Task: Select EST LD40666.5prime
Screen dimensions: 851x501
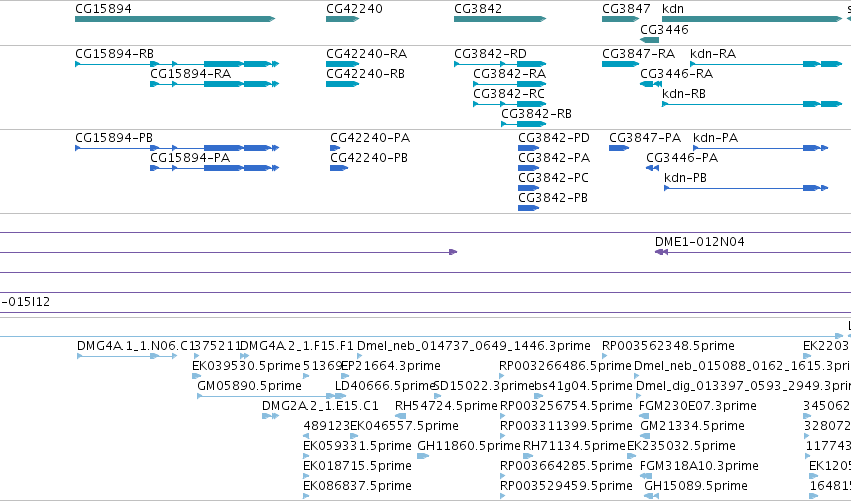Action: tap(385, 386)
